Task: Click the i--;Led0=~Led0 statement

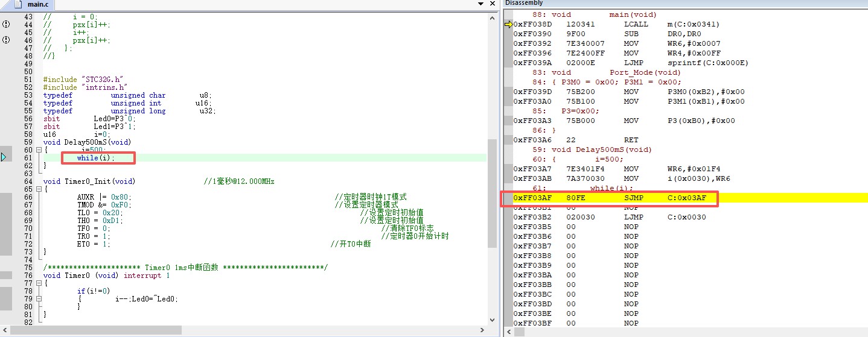Action: [147, 298]
